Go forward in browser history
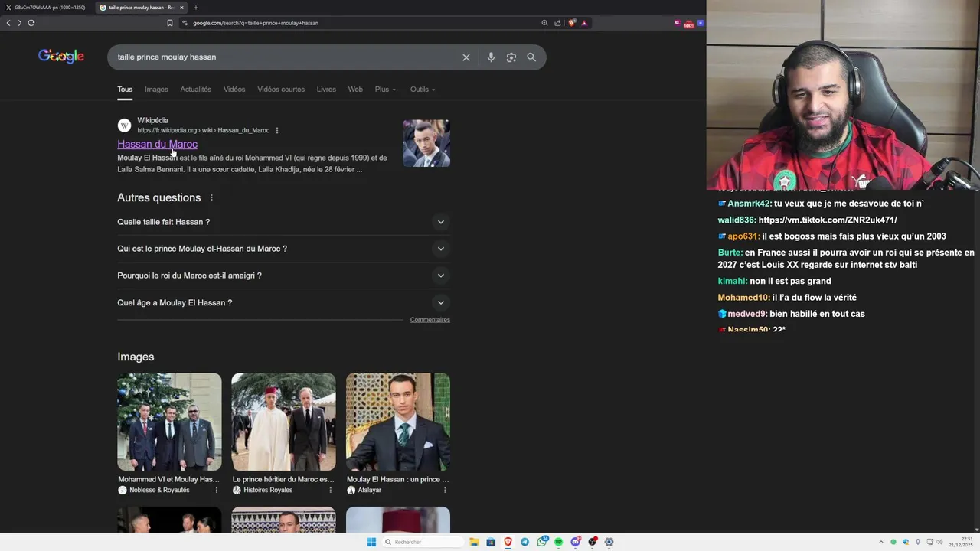Screen dimensions: 980x551 tap(20, 23)
